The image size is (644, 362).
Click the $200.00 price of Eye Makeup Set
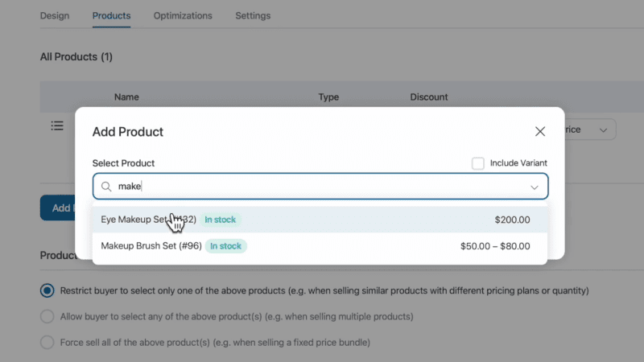tap(512, 220)
